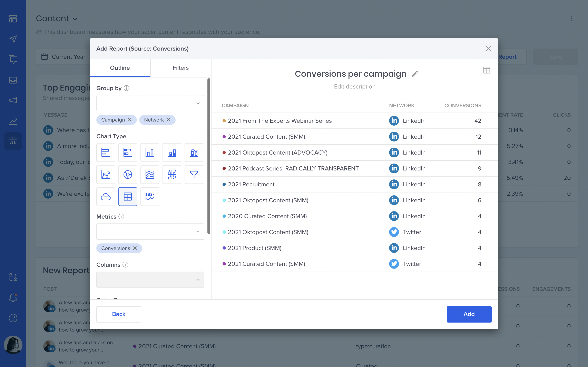588x367 pixels.
Task: Click the blue Add button
Action: tap(469, 314)
